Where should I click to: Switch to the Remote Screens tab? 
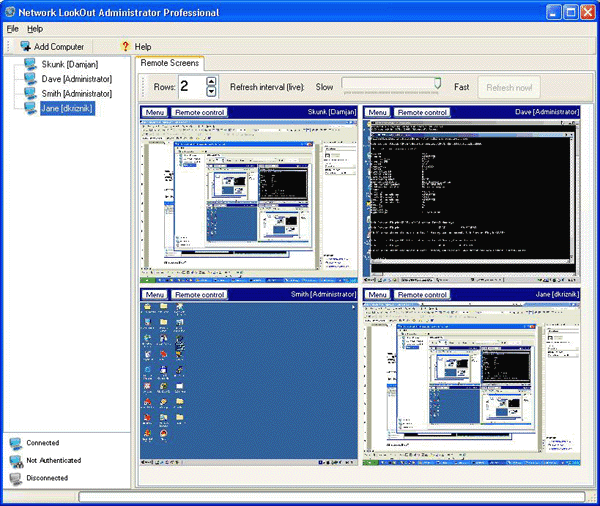click(170, 63)
